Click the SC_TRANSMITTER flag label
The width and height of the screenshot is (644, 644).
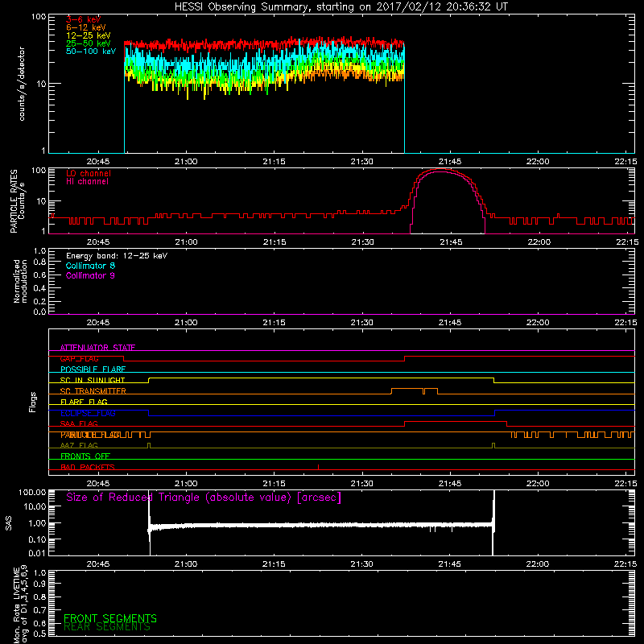coord(93,391)
